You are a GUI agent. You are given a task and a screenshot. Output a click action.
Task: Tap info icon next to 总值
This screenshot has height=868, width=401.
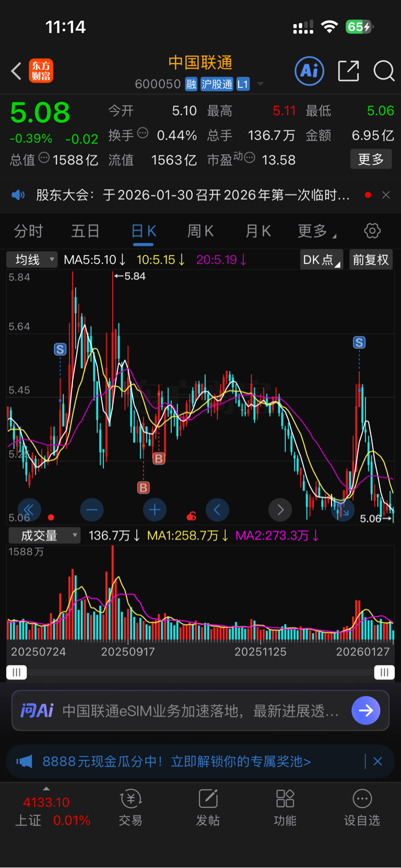44,158
